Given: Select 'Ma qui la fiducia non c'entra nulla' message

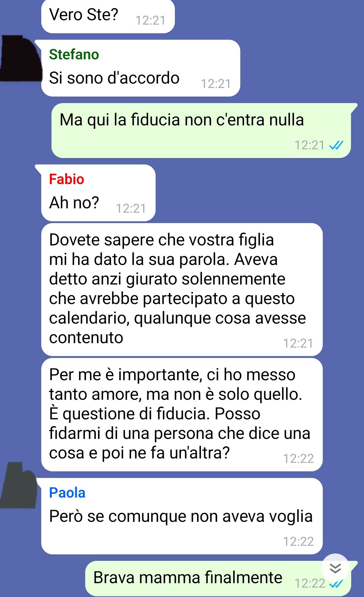Looking at the screenshot, I should (201, 130).
